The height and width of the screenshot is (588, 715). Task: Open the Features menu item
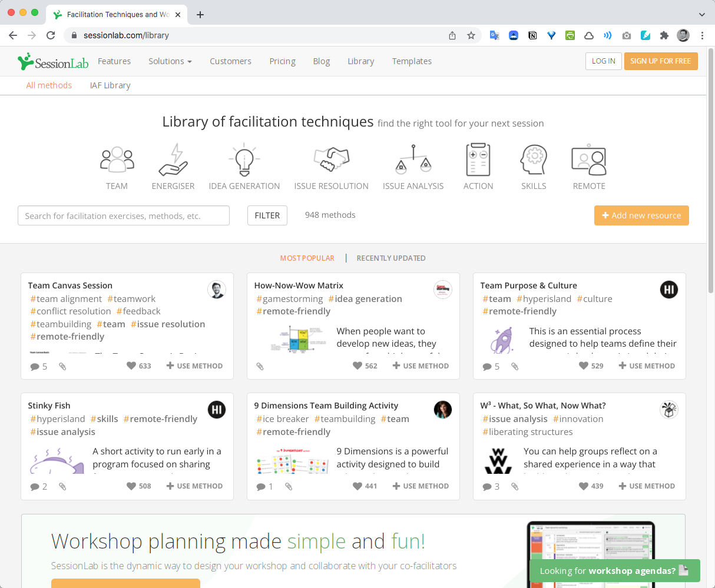(x=114, y=61)
